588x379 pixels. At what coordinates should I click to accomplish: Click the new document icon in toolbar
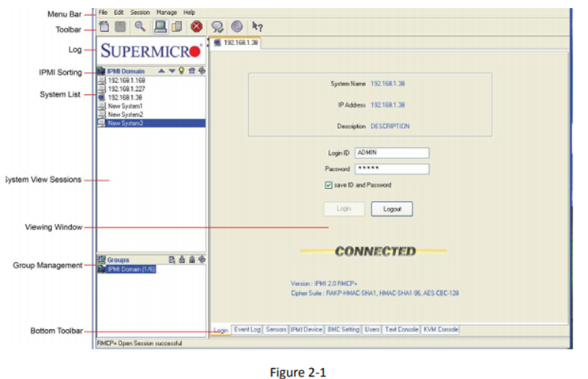click(x=104, y=26)
